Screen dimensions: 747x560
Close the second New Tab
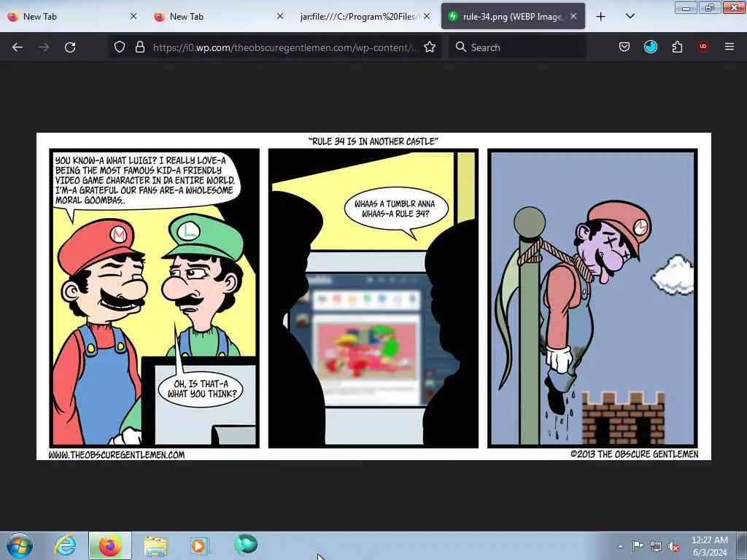point(280,16)
